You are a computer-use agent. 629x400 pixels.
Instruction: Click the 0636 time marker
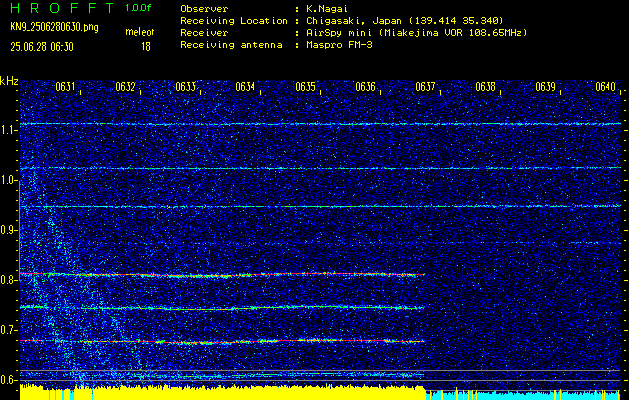pos(365,87)
